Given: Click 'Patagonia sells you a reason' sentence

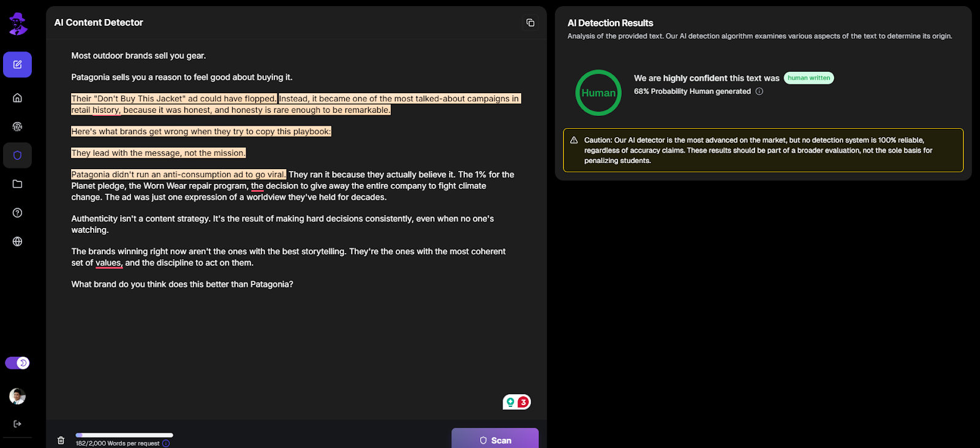Looking at the screenshot, I should [x=182, y=77].
